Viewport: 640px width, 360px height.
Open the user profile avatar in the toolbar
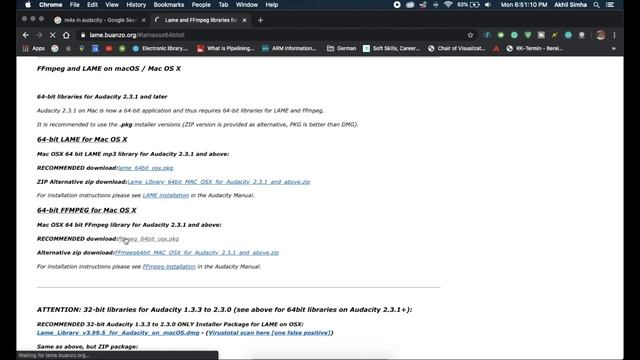point(600,36)
